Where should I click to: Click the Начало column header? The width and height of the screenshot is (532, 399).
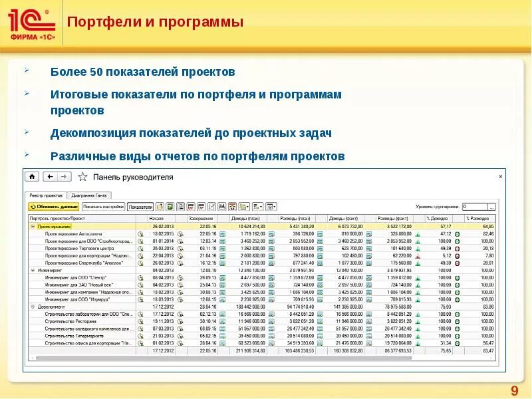(162, 219)
